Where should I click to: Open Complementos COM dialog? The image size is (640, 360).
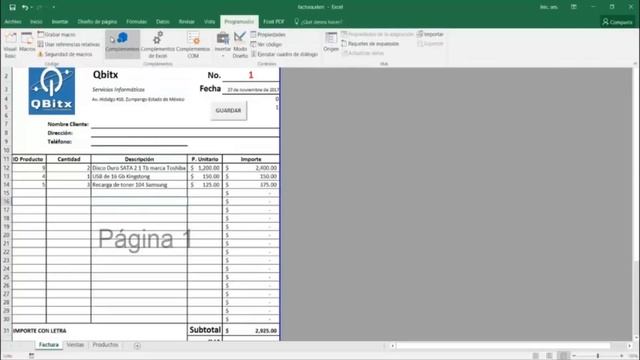(x=193, y=44)
